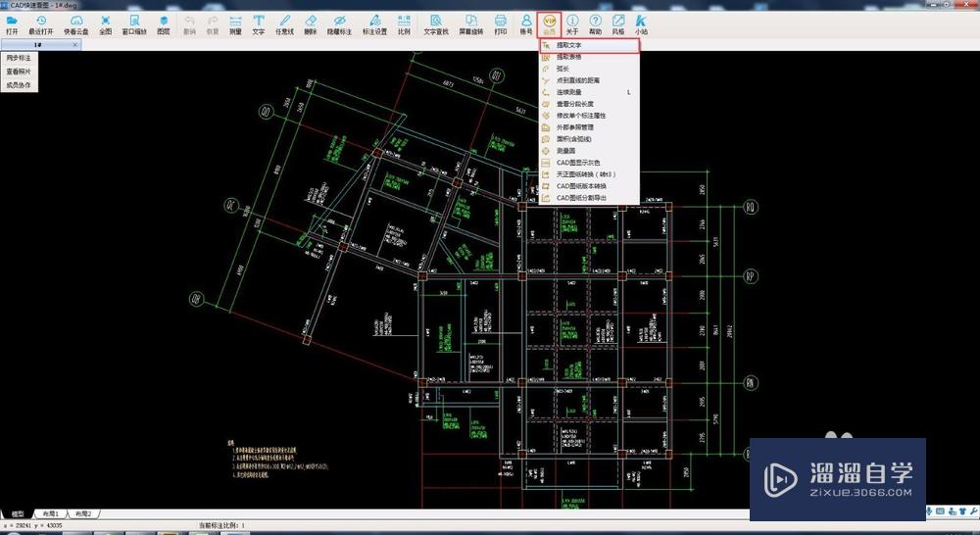Screen dimensions: 980x535
Task: Close the 1# drawing tab
Action: point(75,45)
